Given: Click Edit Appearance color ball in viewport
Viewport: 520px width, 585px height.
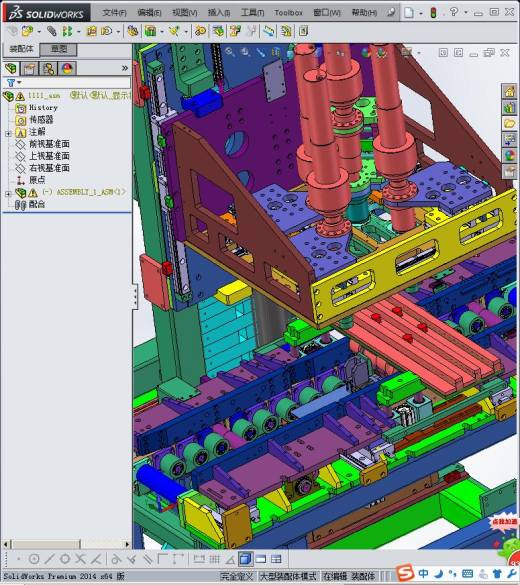Looking at the screenshot, I should (x=366, y=52).
